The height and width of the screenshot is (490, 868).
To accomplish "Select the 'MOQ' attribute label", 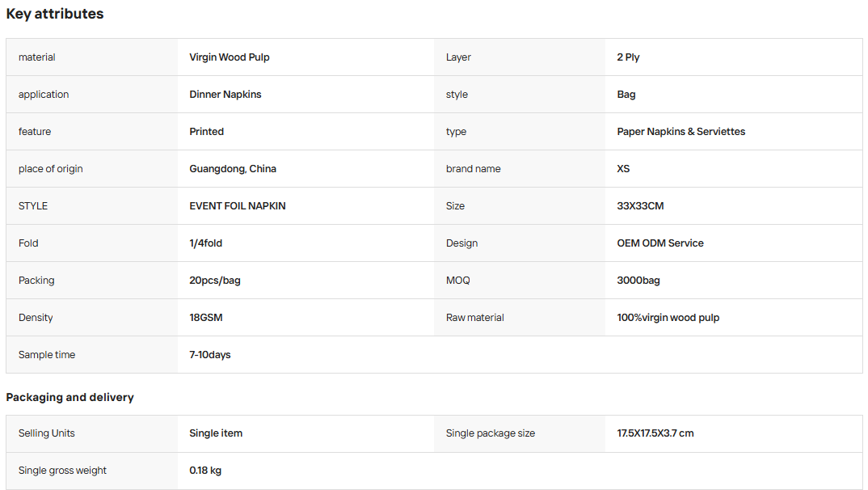I will [x=457, y=280].
